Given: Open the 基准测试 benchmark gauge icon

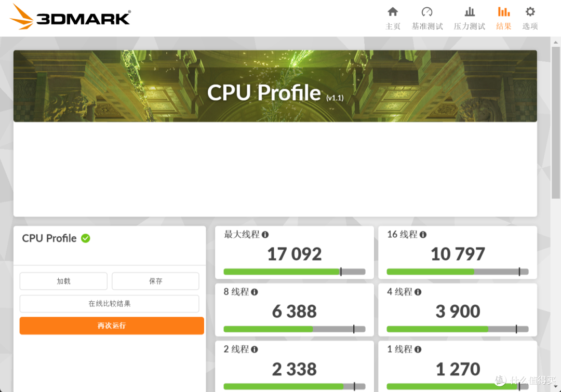Looking at the screenshot, I should tap(427, 12).
